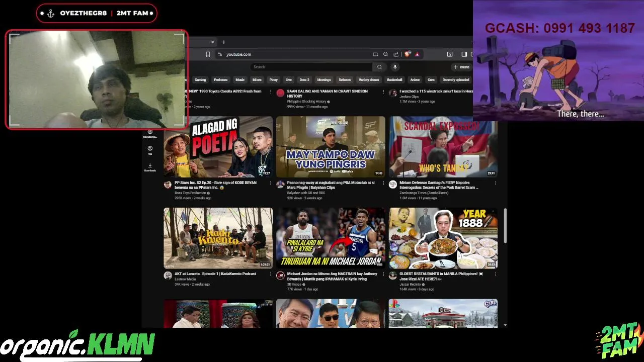Select the Meetings filter chip
644x362 pixels.
(324, 80)
